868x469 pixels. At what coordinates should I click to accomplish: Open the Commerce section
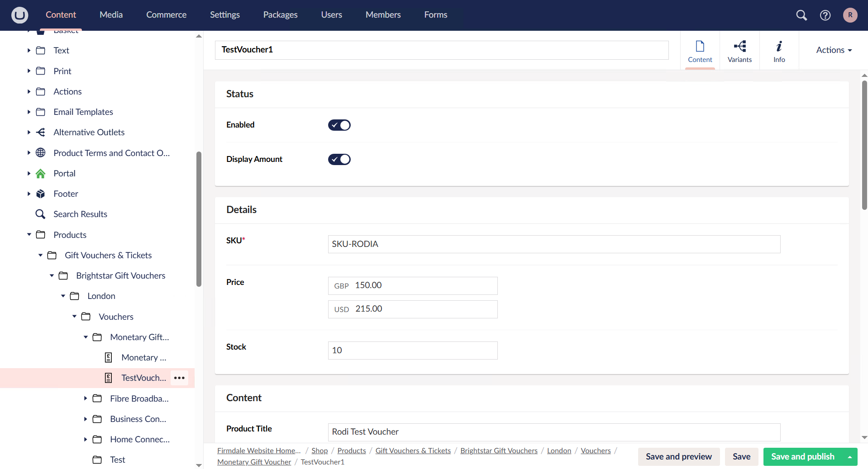pyautogui.click(x=166, y=14)
